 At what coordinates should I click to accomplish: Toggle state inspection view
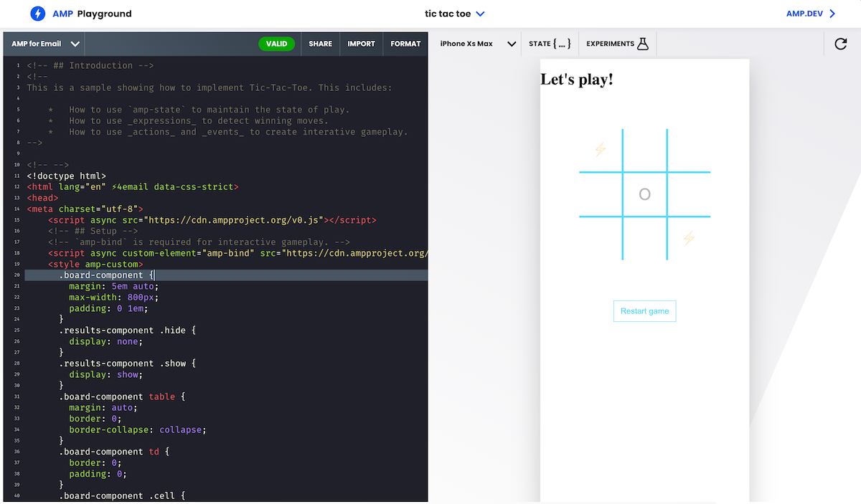tap(549, 43)
